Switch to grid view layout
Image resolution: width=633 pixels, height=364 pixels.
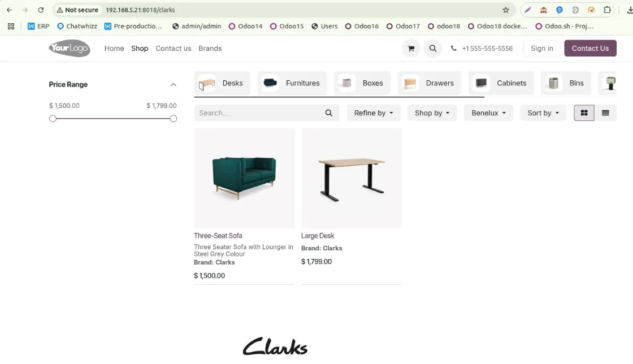[x=584, y=113]
